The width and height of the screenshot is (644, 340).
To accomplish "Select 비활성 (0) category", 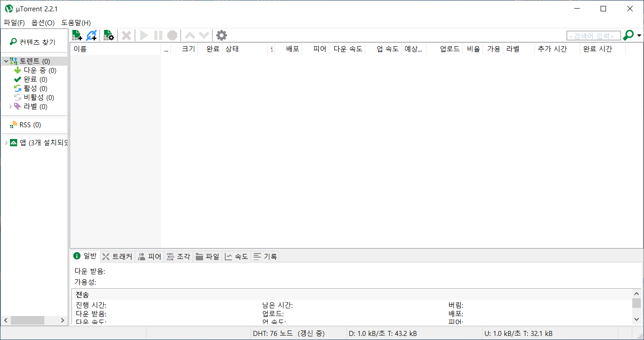I will 34,97.
